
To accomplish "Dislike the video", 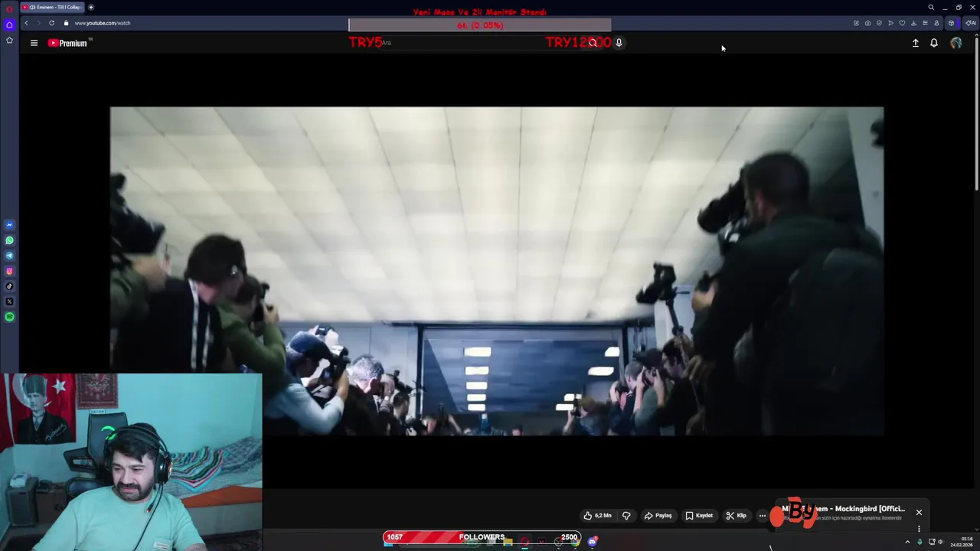I will tap(626, 516).
